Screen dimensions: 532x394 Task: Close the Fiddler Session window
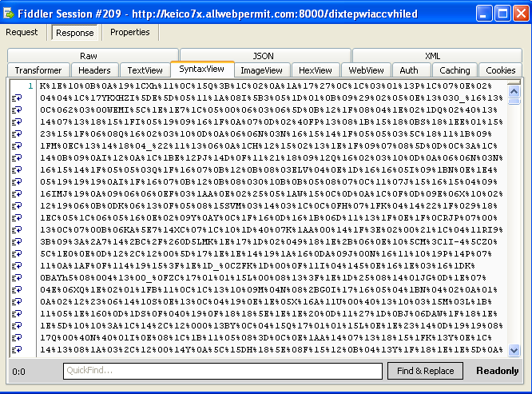pyautogui.click(x=521, y=13)
